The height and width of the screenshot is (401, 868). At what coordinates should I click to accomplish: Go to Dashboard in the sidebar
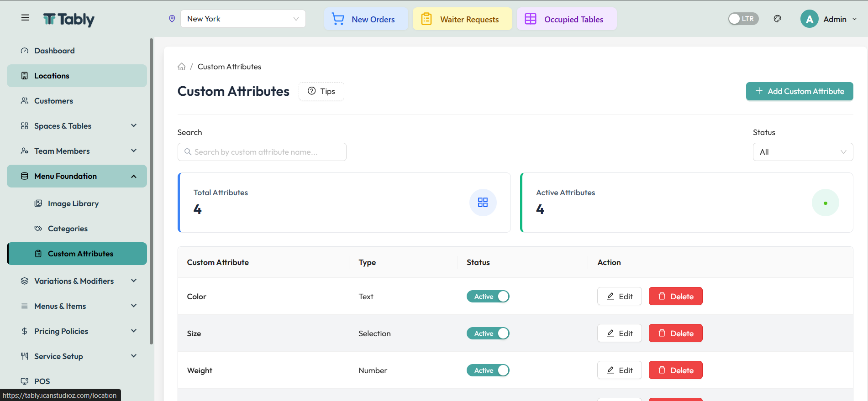pyautogui.click(x=77, y=51)
